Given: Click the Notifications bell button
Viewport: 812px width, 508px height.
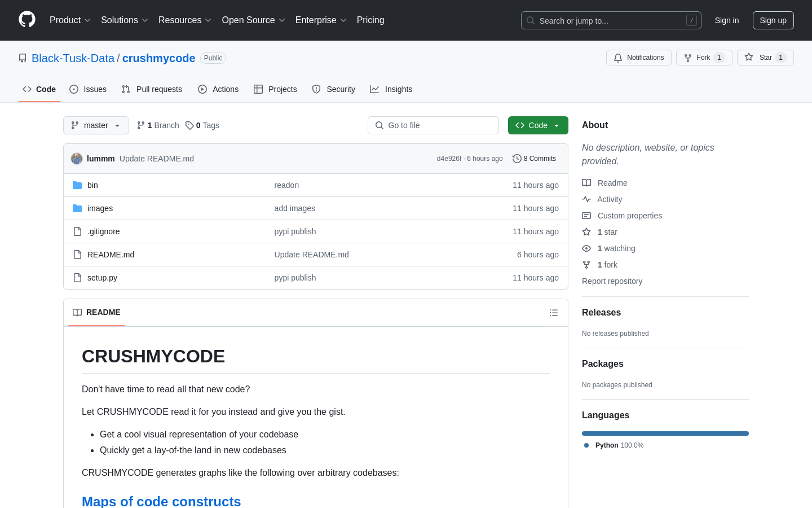Looking at the screenshot, I should [x=639, y=58].
